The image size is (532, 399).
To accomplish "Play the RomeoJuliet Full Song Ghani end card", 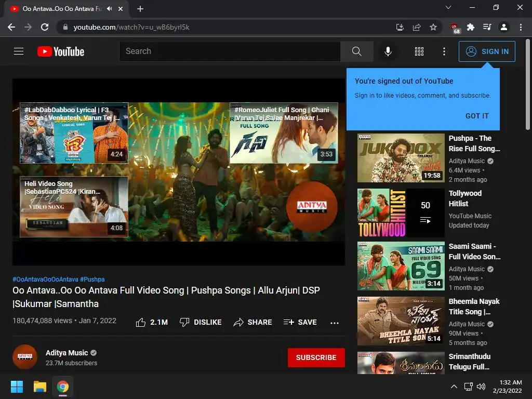I will [x=284, y=133].
